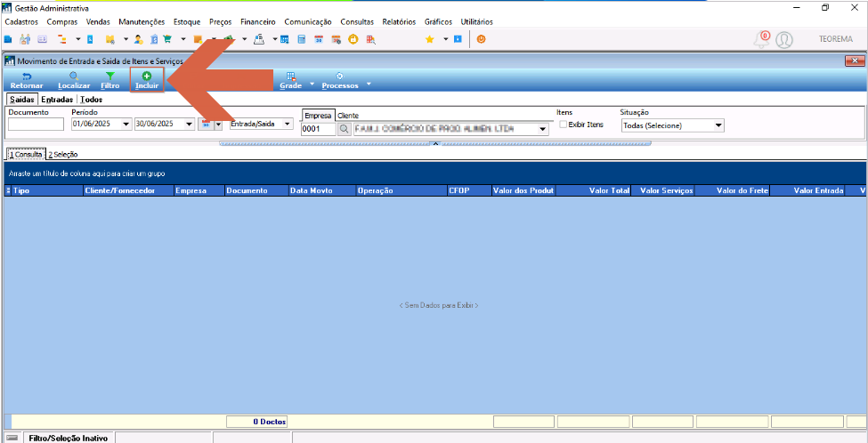
Task: Select the Cliente tab next to Empresa
Action: point(347,116)
